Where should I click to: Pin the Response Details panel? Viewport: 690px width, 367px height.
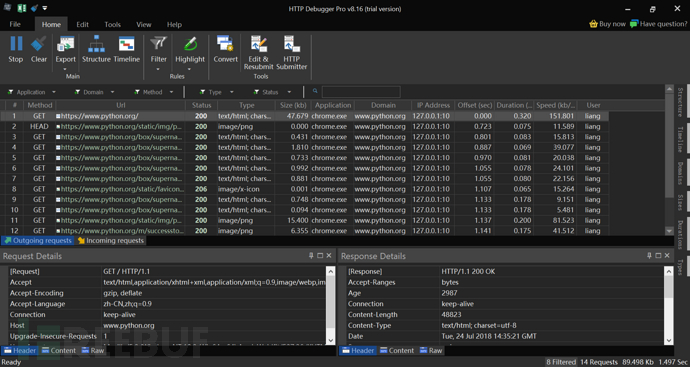(x=649, y=256)
